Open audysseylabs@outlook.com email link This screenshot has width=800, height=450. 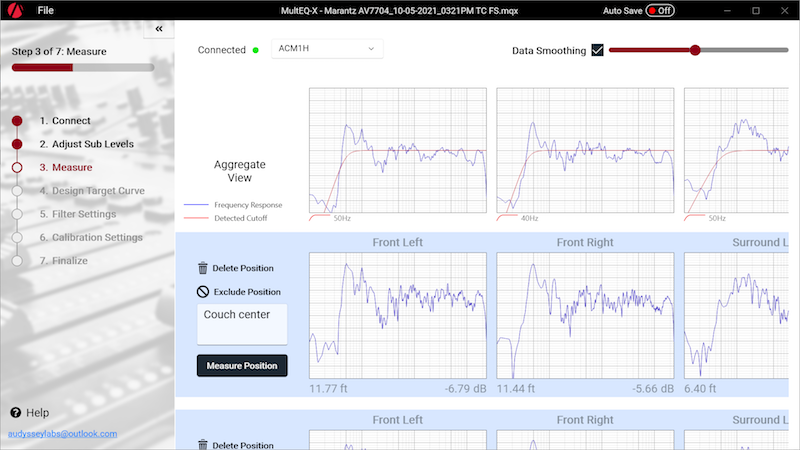tap(62, 434)
